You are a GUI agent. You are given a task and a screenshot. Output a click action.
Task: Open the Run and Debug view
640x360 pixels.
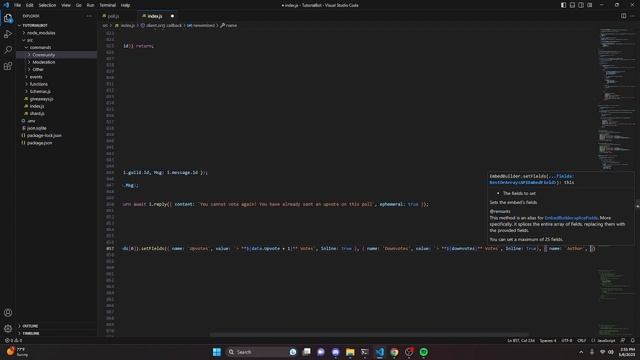pyautogui.click(x=8, y=34)
